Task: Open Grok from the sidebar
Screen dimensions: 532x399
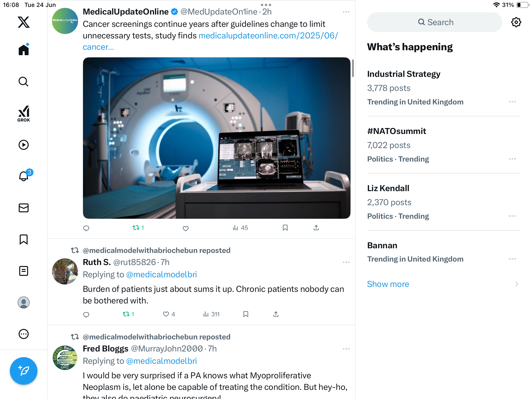Action: (x=24, y=114)
